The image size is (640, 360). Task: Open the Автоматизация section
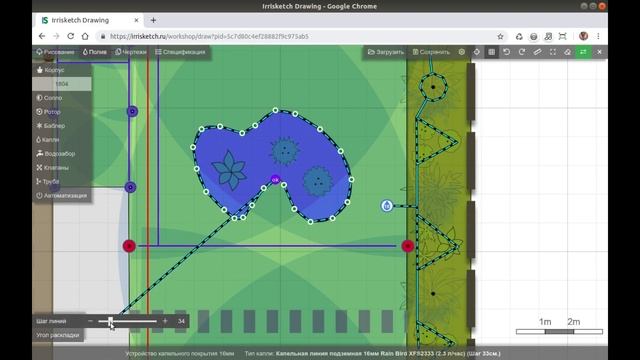coord(62,196)
